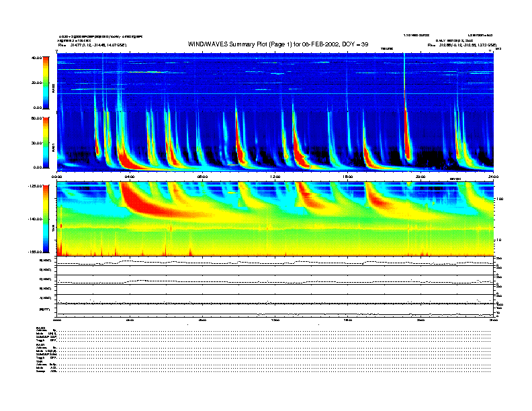This screenshot has width=532, height=411.
Task: Click the 24:00 tick label under RAD1 panel
Action: pyautogui.click(x=493, y=177)
